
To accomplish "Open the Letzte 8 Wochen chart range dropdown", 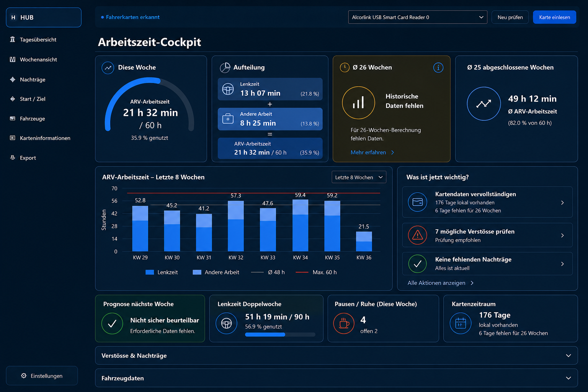I will pyautogui.click(x=359, y=177).
